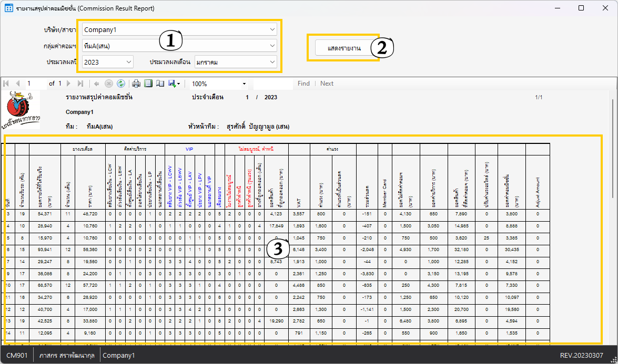Image resolution: width=618 pixels, height=364 pixels.
Task: Open the Page Setup icon
Action: click(x=160, y=84)
